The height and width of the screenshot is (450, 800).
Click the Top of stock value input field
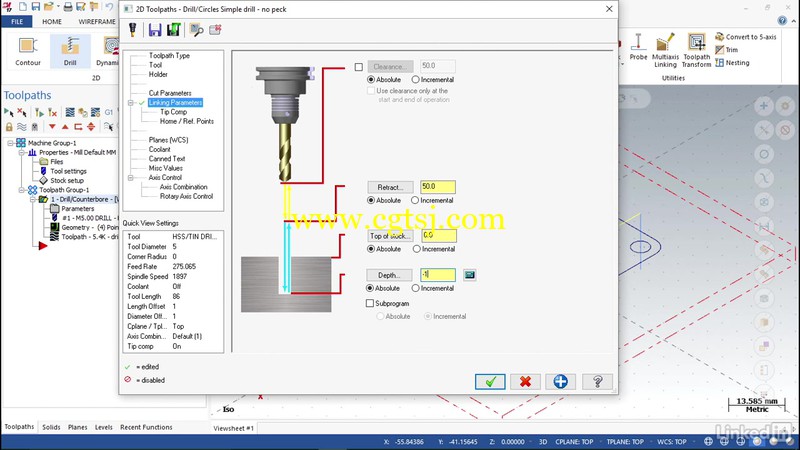click(x=439, y=235)
